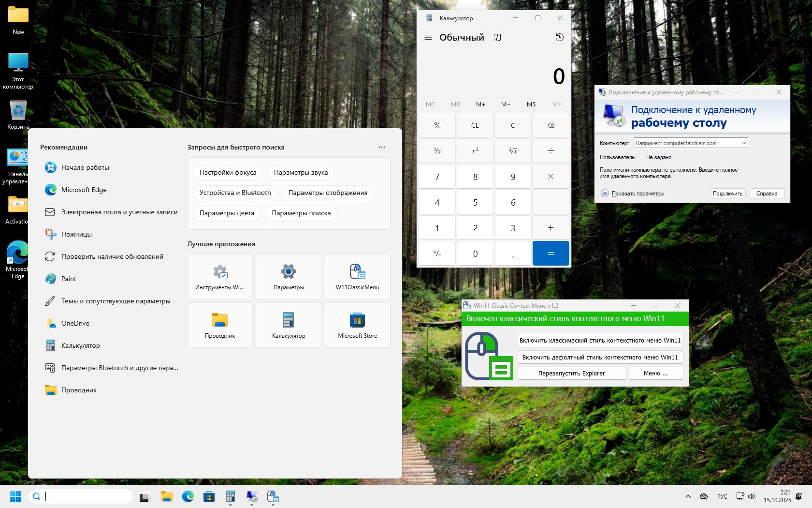Open calculator navigation hamburger menu
Image resolution: width=812 pixels, height=508 pixels.
tap(428, 37)
